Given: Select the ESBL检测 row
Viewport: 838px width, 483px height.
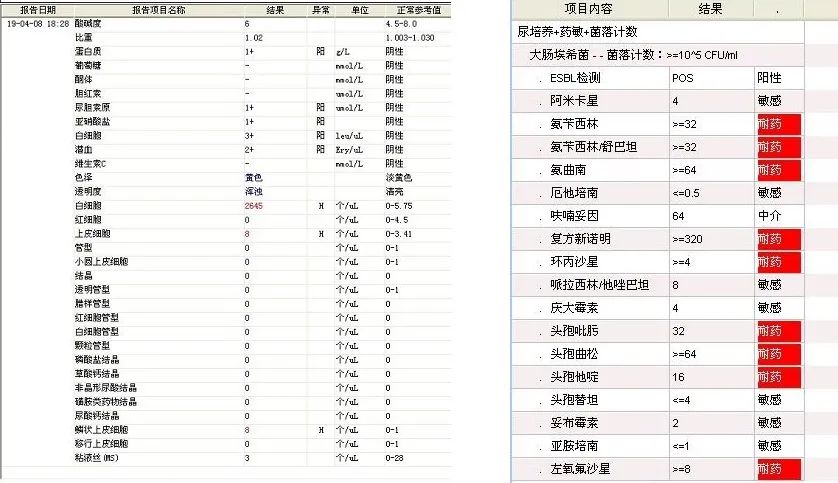Looking at the screenshot, I should pos(657,78).
